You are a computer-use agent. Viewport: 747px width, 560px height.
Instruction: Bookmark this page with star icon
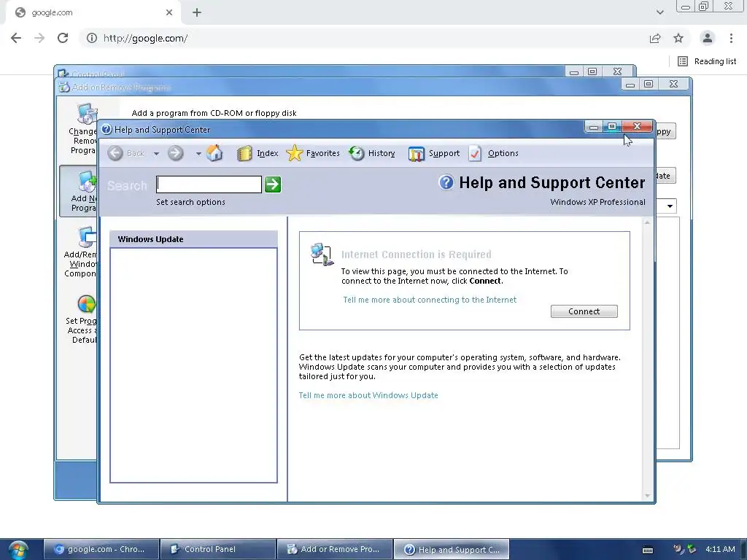click(x=678, y=38)
